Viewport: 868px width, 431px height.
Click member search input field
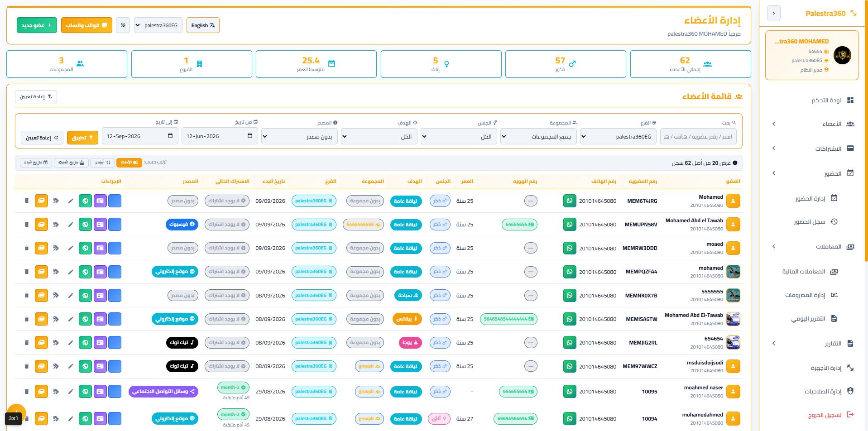698,136
